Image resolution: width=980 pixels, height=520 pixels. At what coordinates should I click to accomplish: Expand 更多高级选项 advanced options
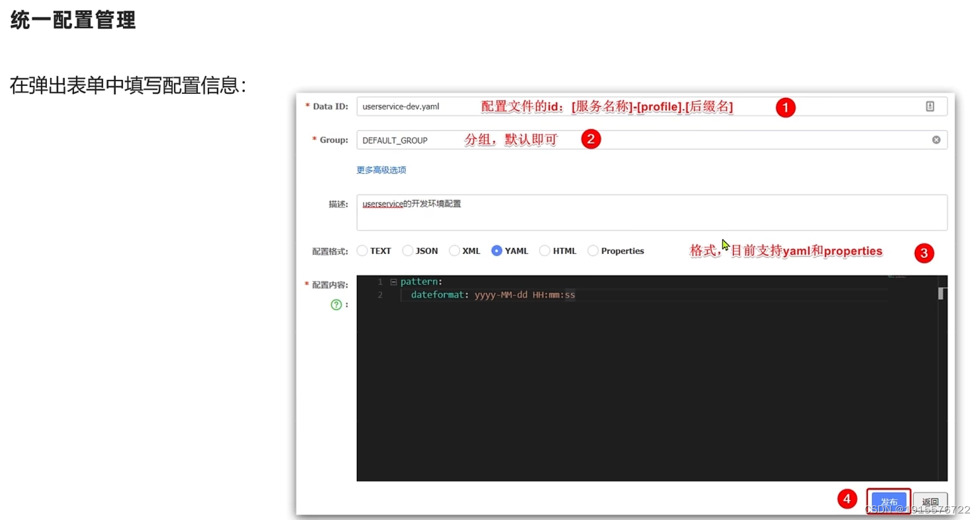tap(381, 170)
